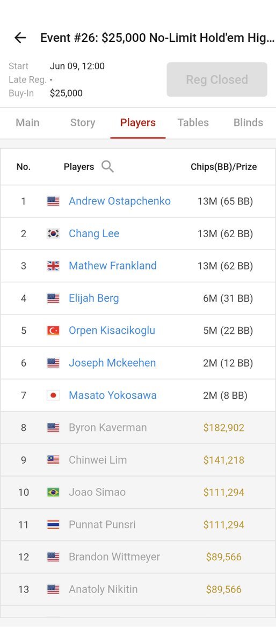Screen dimensions: 276x644
Task: Open the player search magnifier icon
Action: 107,166
